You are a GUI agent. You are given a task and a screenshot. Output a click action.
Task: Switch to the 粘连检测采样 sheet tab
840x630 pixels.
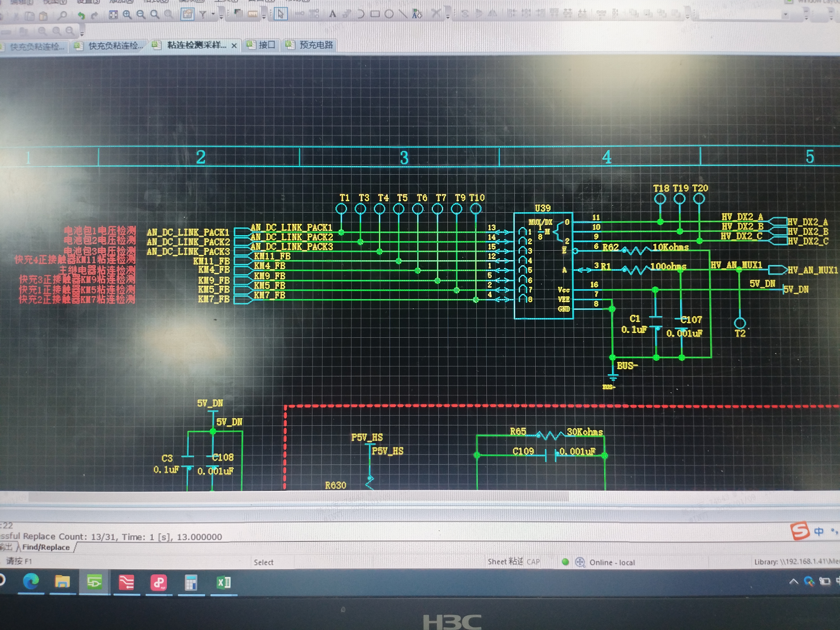click(x=196, y=45)
